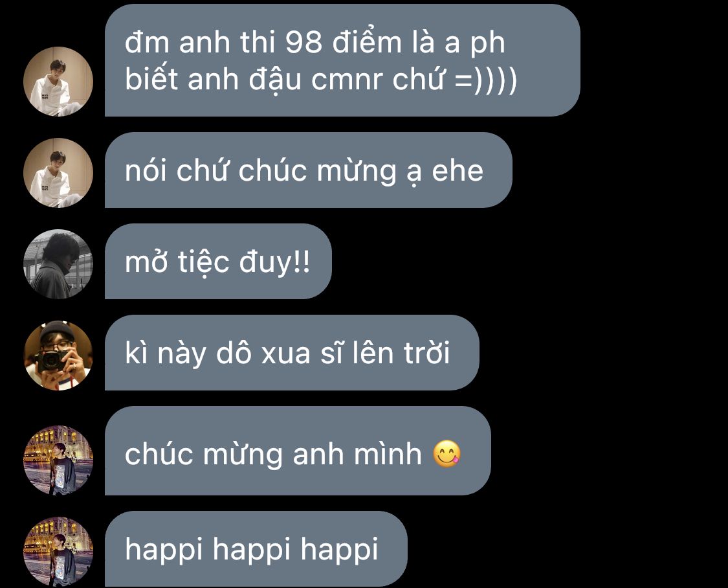The height and width of the screenshot is (588, 728).
Task: Tap the "happi happi happi" message bubble
Action: [256, 549]
